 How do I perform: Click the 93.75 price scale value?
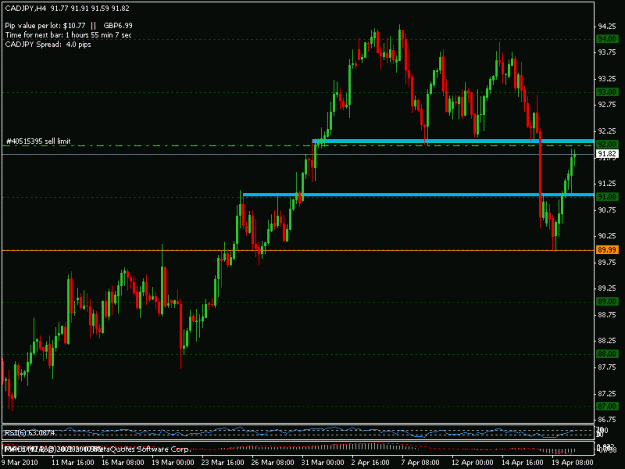[x=607, y=52]
